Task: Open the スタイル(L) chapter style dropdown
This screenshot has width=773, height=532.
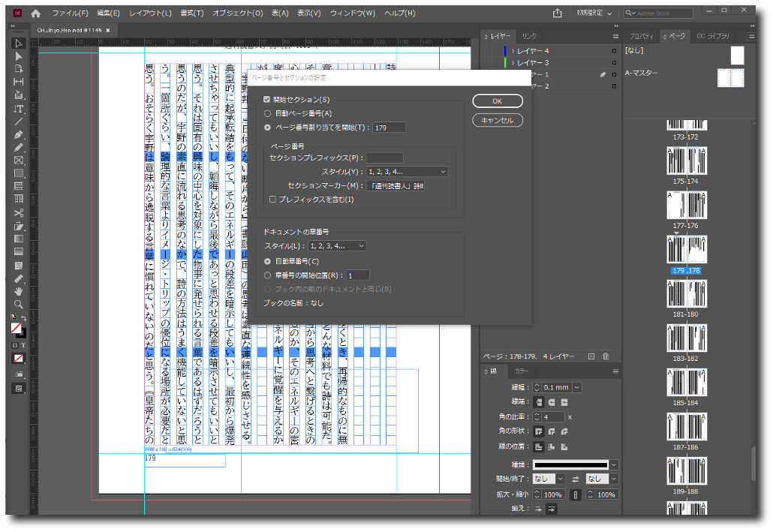Action: coord(337,246)
